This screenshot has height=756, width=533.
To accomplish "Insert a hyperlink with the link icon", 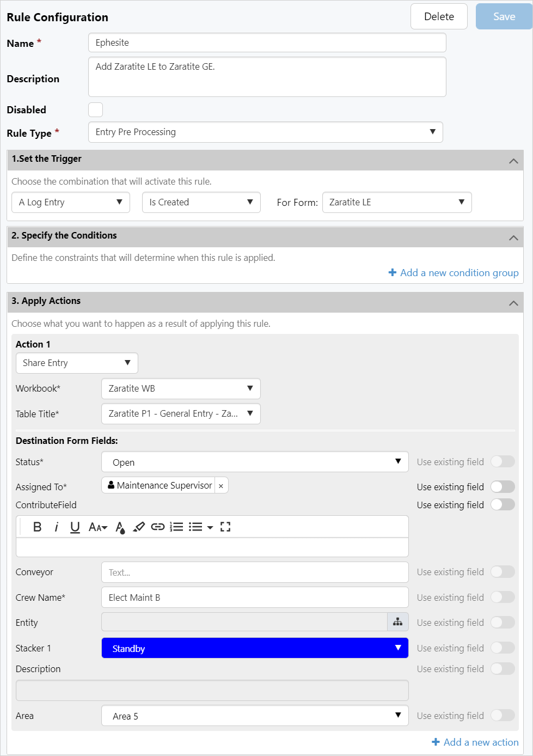I will 158,527.
